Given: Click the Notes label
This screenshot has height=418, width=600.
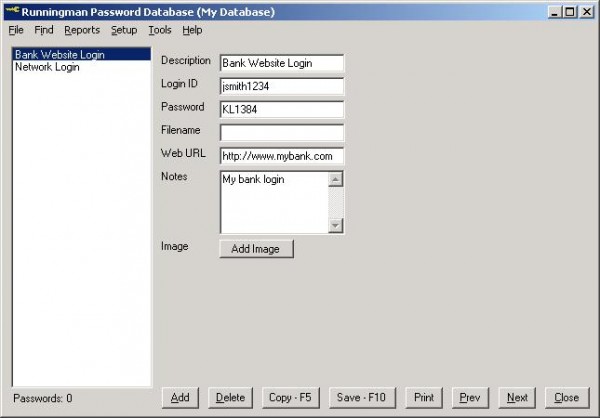Looking at the screenshot, I should (x=174, y=176).
